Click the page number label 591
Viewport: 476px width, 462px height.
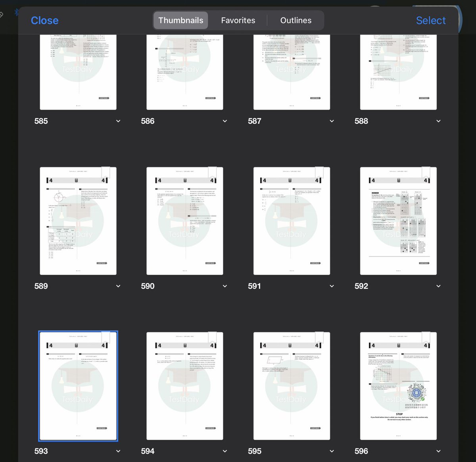[254, 286]
